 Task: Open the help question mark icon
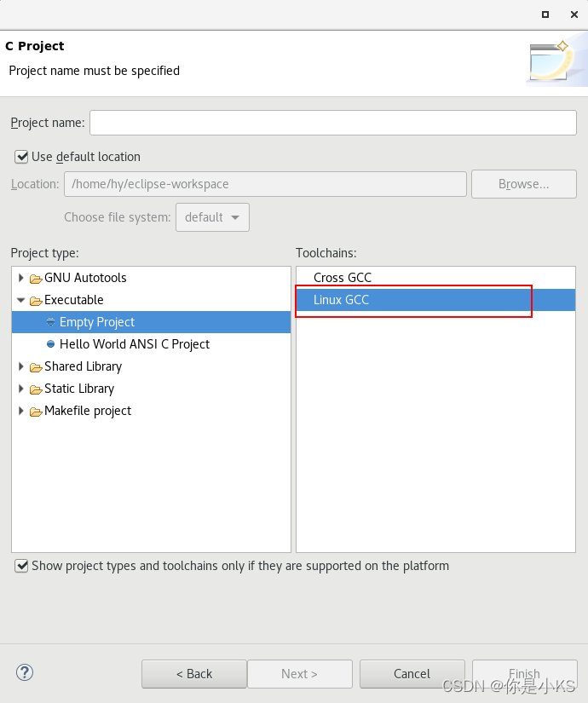(x=25, y=672)
